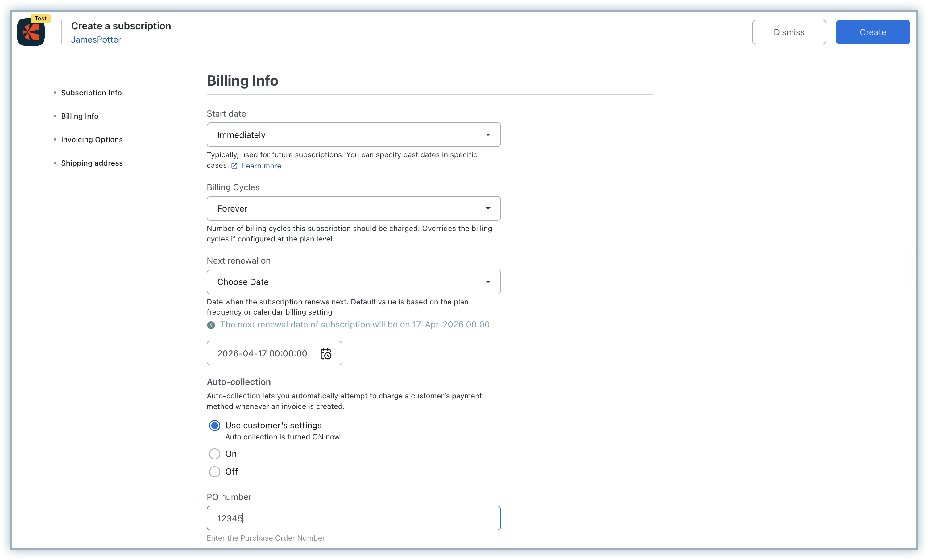928x560 pixels.
Task: Jump to Subscription Info section
Action: click(91, 93)
